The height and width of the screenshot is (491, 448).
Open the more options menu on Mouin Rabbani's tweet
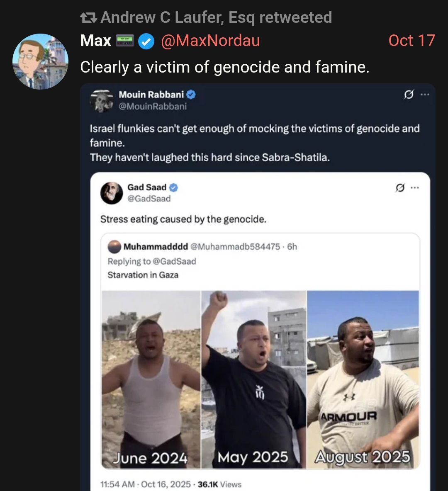424,95
